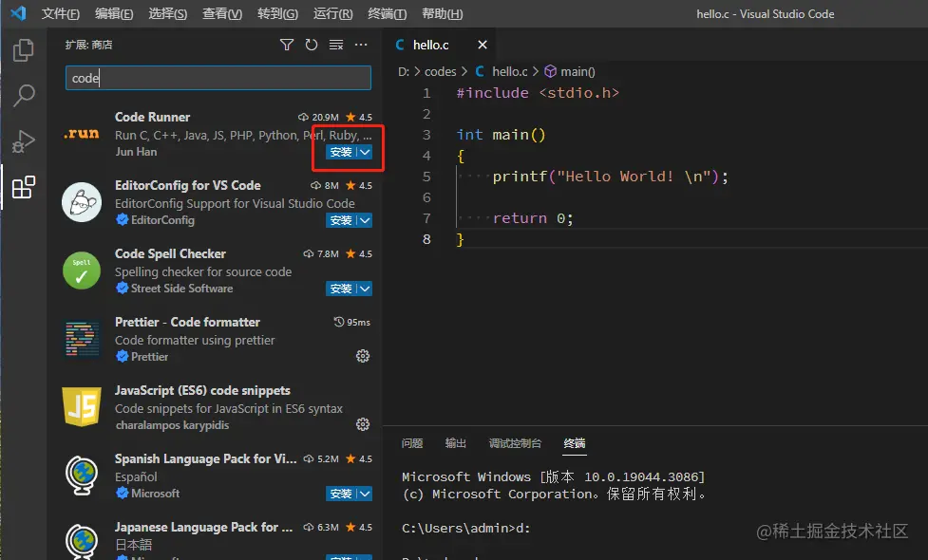This screenshot has width=928, height=560.
Task: Clear extension search results icon
Action: click(x=336, y=45)
